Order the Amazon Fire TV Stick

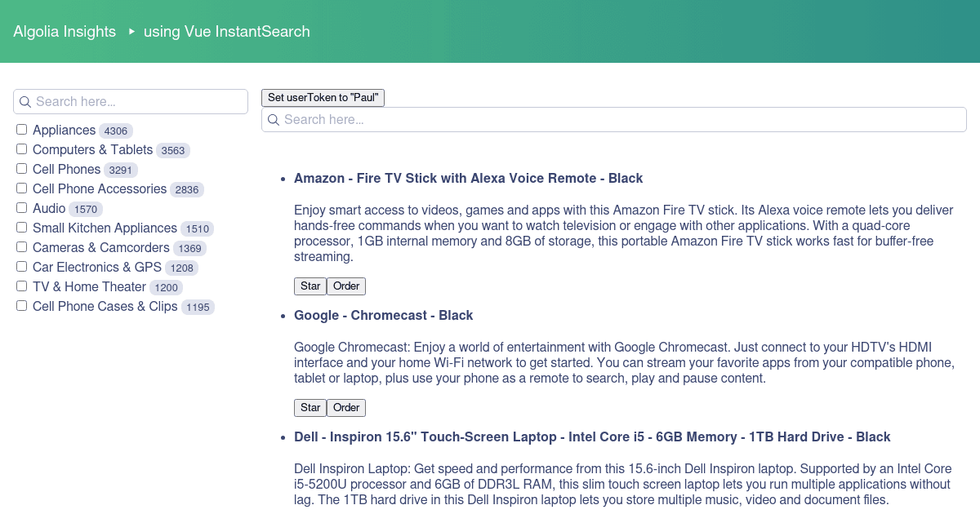346,286
